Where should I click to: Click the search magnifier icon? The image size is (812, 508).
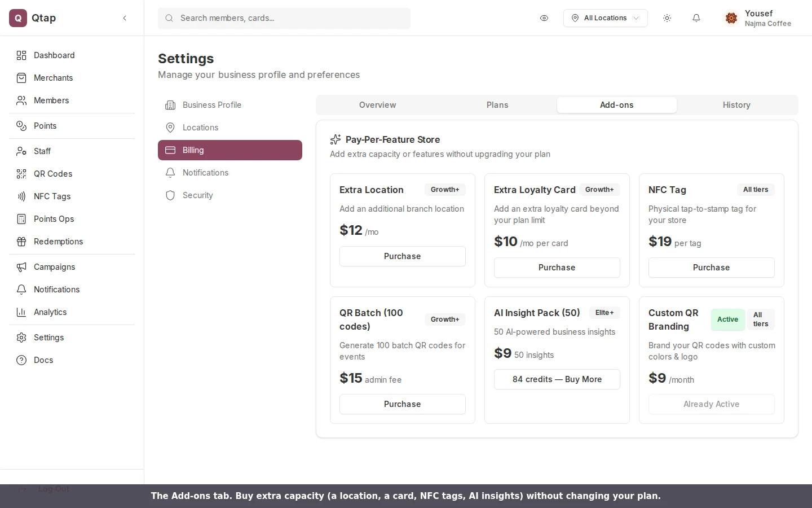point(169,18)
